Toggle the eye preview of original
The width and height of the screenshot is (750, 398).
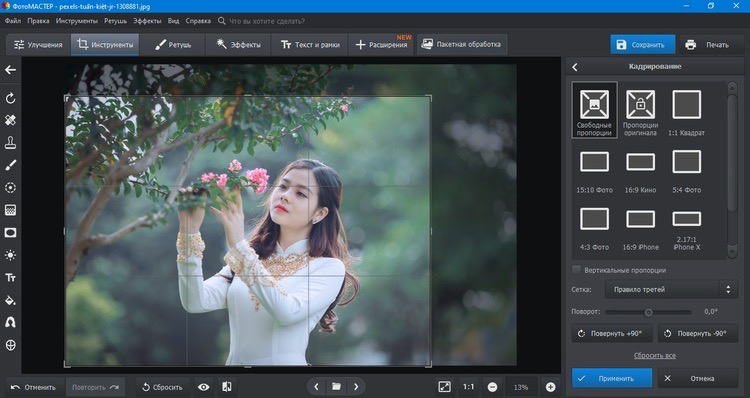click(204, 387)
